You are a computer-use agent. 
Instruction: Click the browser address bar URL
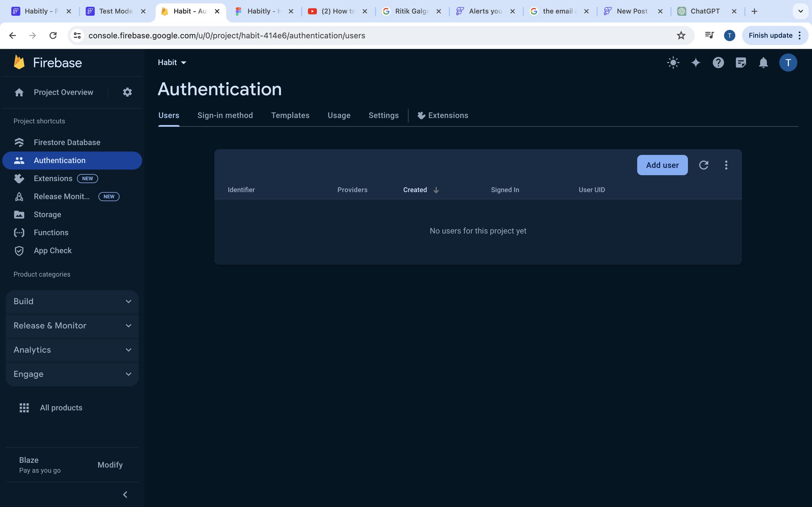click(226, 35)
